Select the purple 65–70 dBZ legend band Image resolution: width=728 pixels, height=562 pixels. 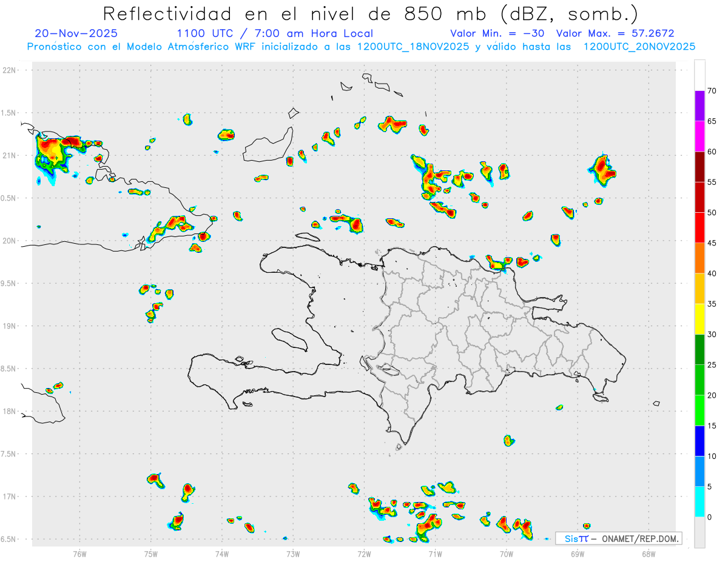click(x=699, y=106)
